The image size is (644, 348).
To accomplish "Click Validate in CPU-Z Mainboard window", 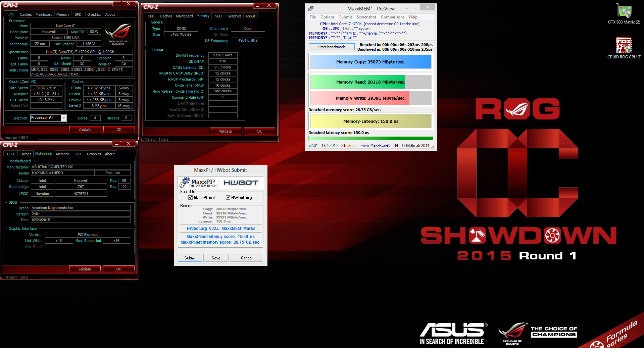I will click(x=85, y=269).
